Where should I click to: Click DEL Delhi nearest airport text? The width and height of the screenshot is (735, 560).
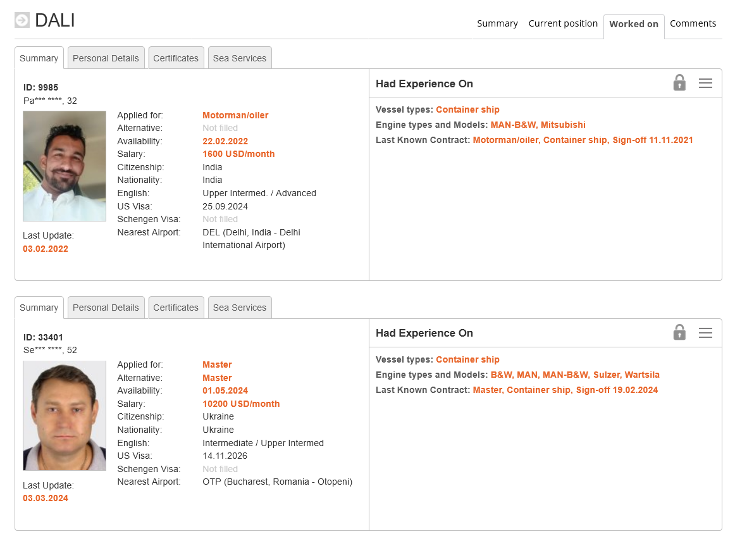point(251,239)
